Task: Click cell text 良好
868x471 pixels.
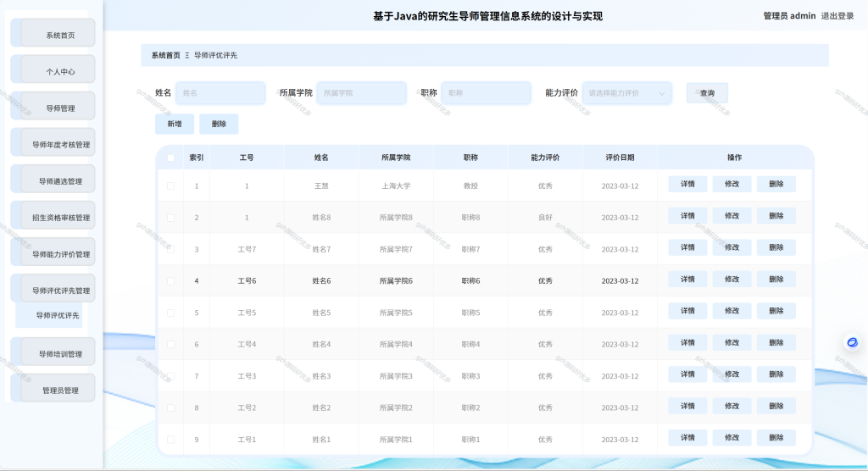Action: [545, 218]
